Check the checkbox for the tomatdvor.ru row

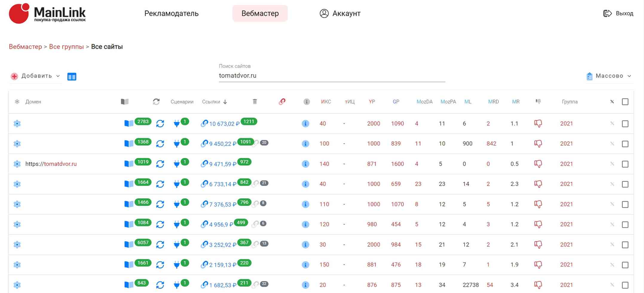tap(625, 164)
